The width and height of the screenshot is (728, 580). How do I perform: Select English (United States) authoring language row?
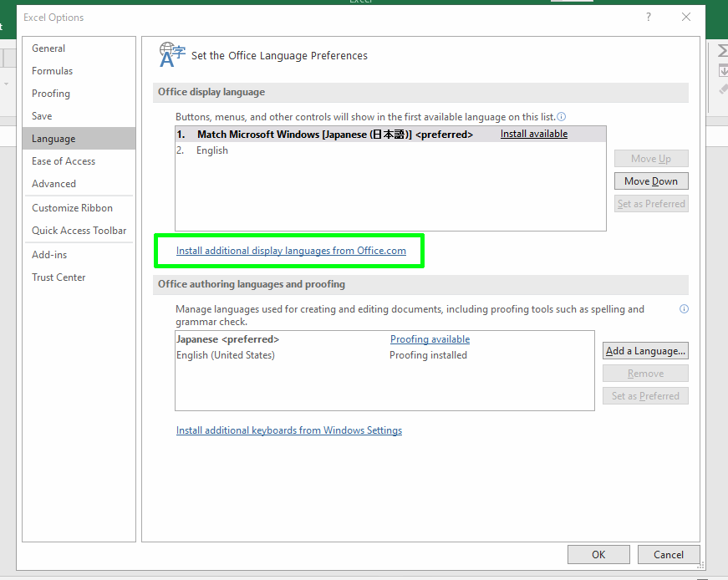click(x=384, y=355)
